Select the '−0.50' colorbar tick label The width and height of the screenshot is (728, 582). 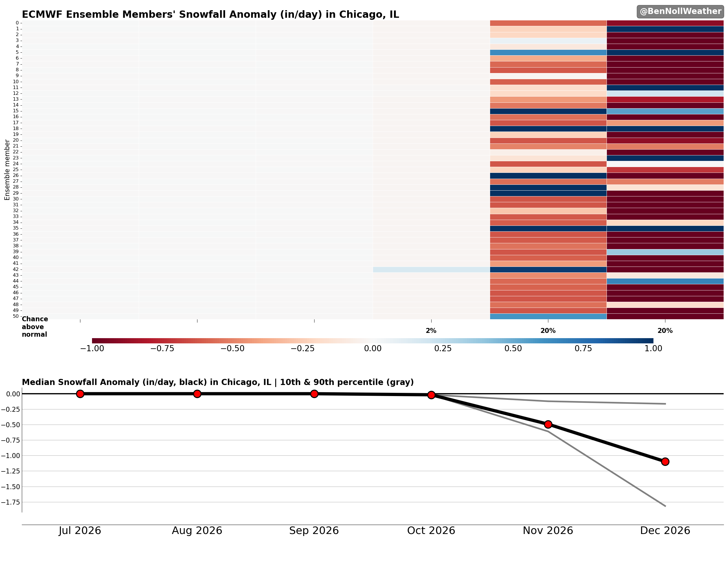coord(232,349)
